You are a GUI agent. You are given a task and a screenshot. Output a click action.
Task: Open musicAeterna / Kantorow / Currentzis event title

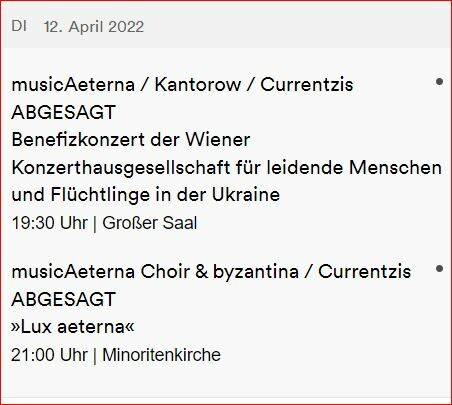(x=182, y=84)
